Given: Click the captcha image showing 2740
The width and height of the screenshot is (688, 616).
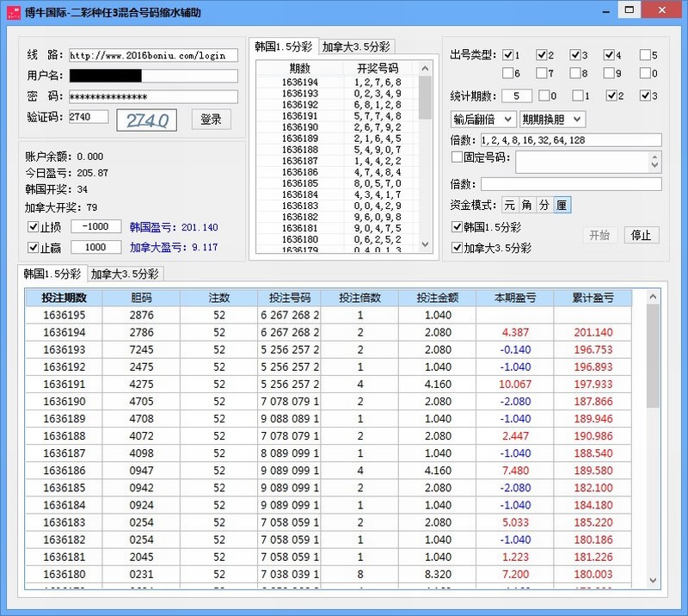Looking at the screenshot, I should [146, 120].
